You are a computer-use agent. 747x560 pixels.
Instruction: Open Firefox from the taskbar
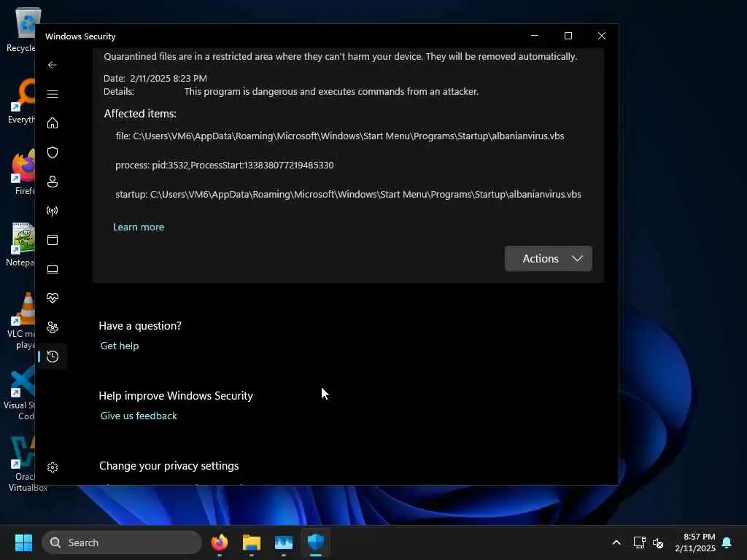click(x=219, y=542)
